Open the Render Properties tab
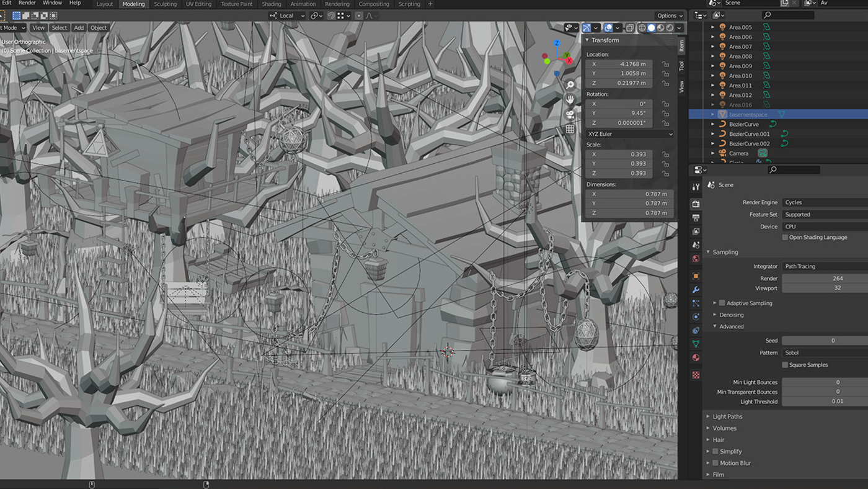 pos(695,203)
